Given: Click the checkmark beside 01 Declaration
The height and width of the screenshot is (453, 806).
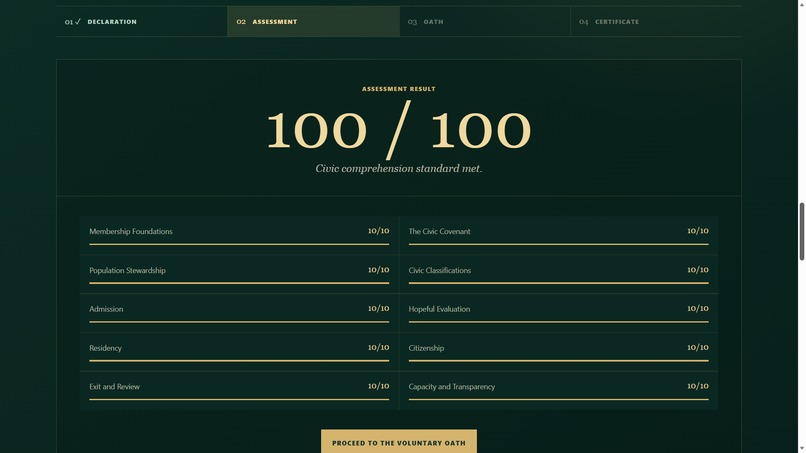Looking at the screenshot, I should point(78,22).
